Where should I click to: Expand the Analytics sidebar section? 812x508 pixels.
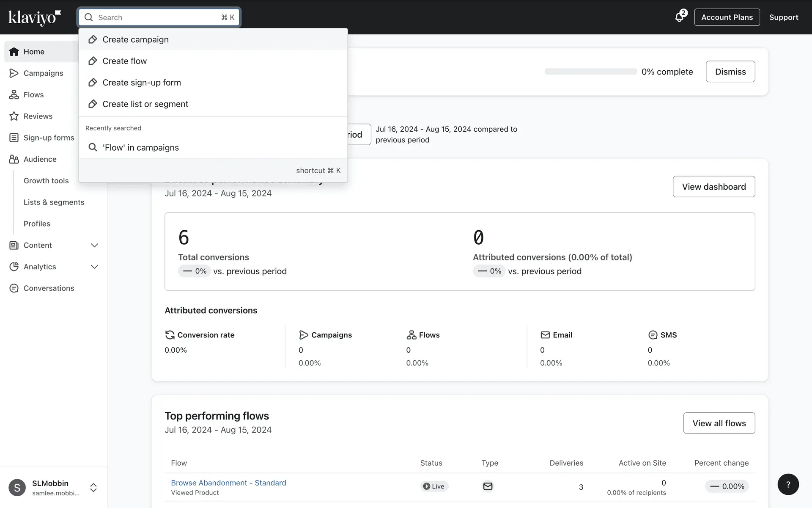point(94,267)
